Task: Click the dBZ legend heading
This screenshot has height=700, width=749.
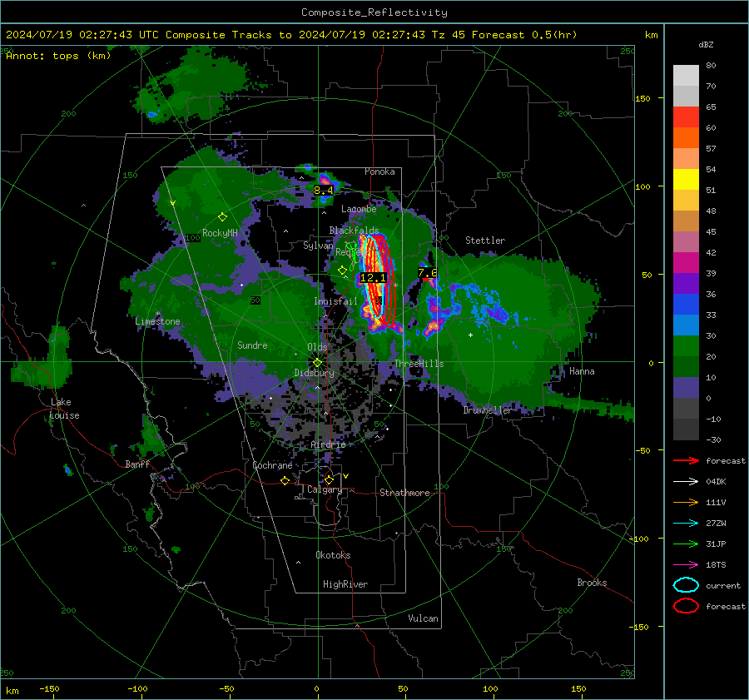Action: [706, 44]
